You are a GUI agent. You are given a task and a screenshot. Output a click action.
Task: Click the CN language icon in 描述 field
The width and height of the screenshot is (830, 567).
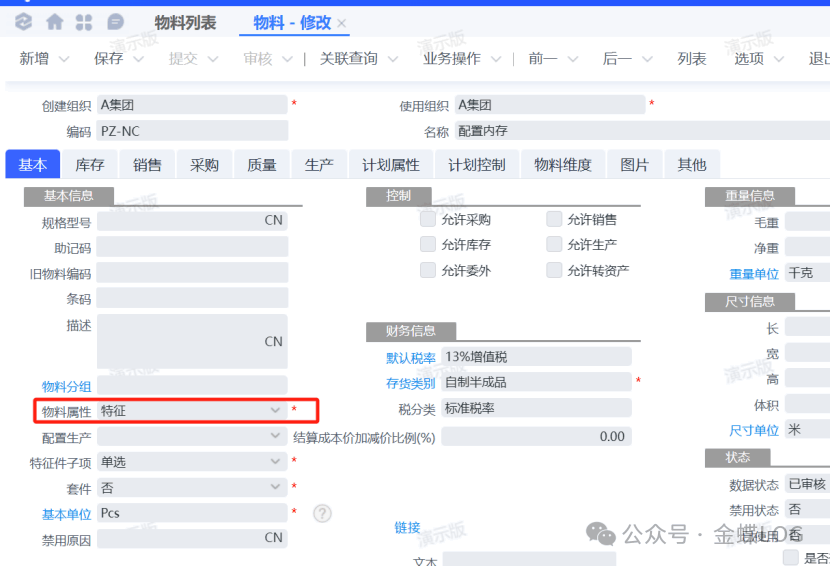click(273, 341)
